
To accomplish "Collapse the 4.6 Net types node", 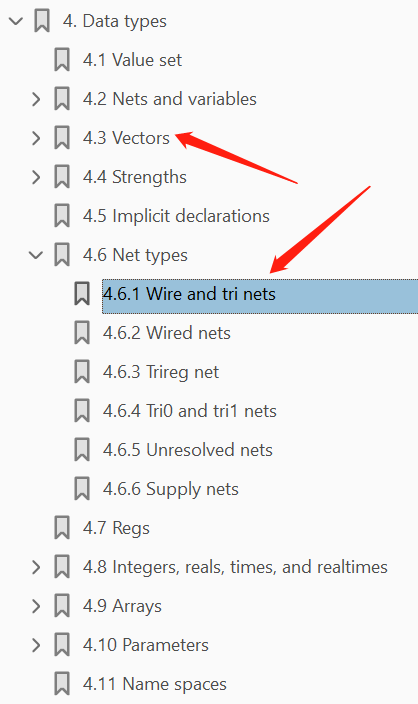I will point(35,255).
